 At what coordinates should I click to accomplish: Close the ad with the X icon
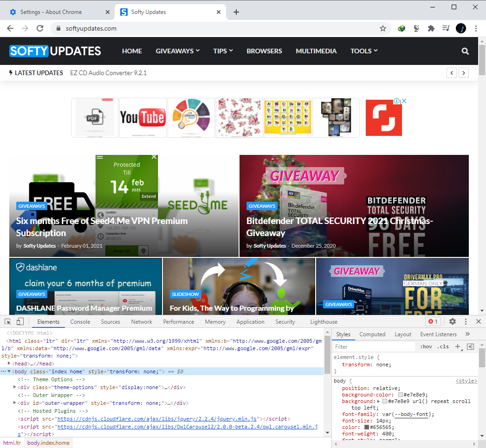tap(404, 101)
